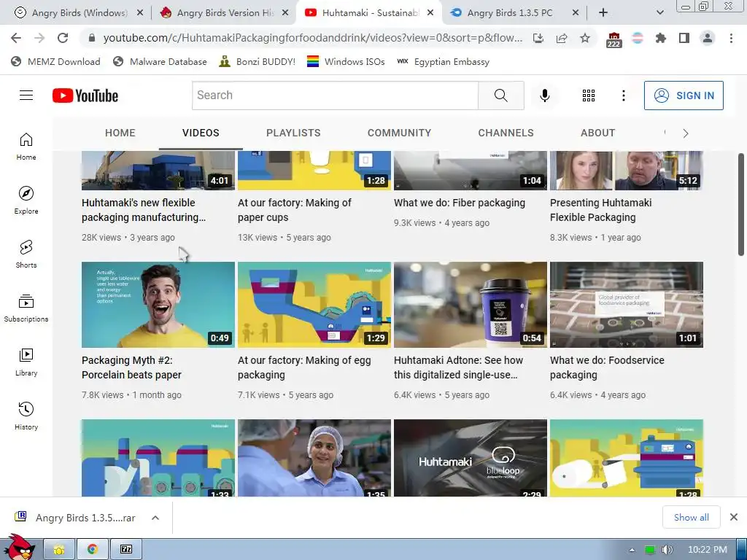
Task: Open YouTube settings three-dot menu
Action: click(x=623, y=96)
